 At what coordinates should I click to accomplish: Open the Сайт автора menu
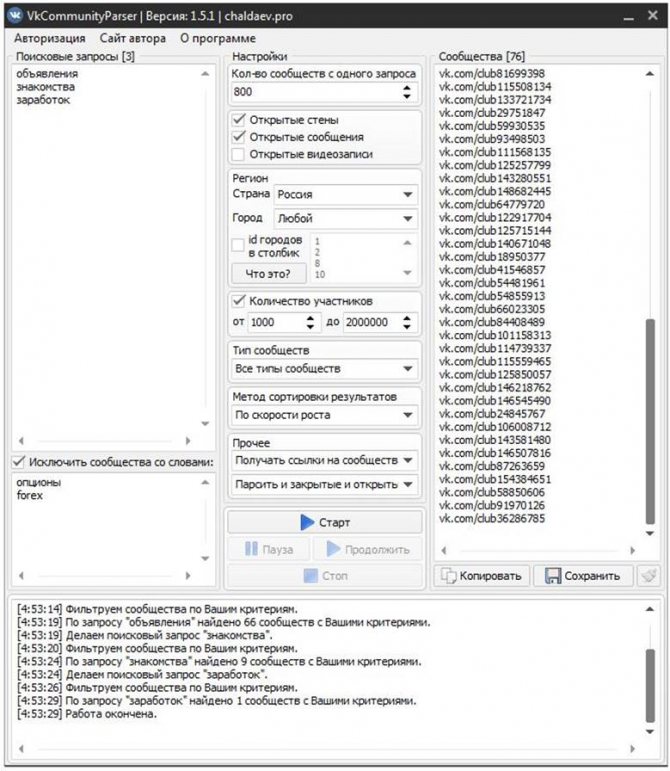click(x=133, y=38)
